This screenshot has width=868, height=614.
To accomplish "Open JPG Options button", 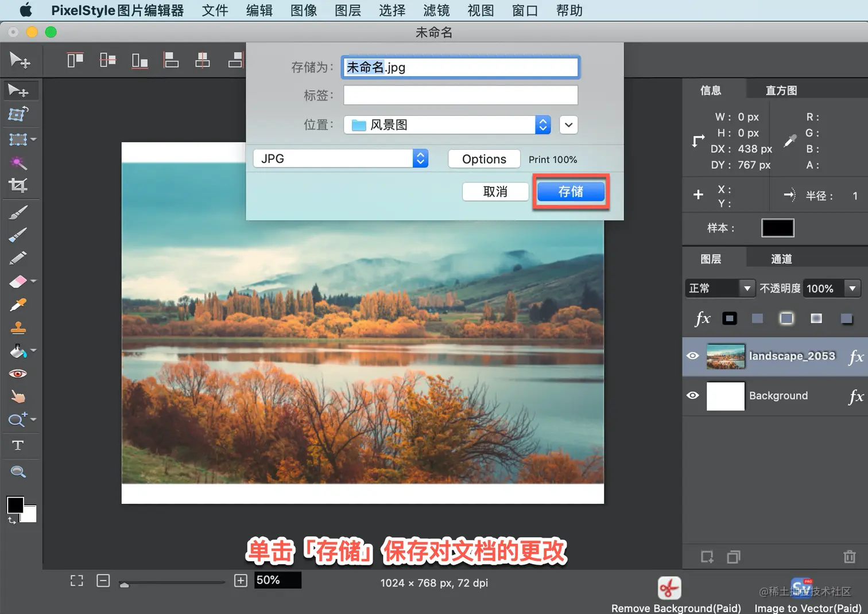I will pyautogui.click(x=484, y=159).
